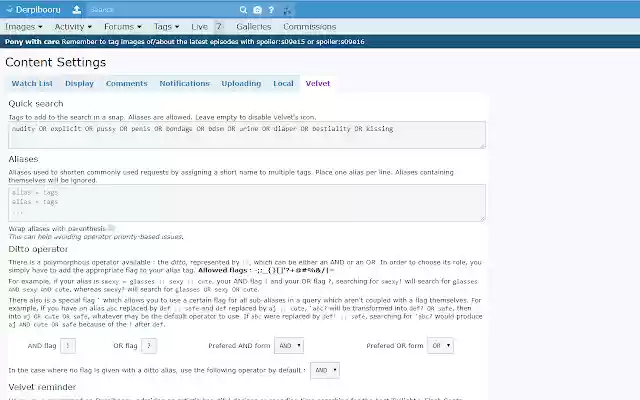This screenshot has width=640, height=400.
Task: Click the 'Velvet reminder' heading
Action: pos(42,387)
